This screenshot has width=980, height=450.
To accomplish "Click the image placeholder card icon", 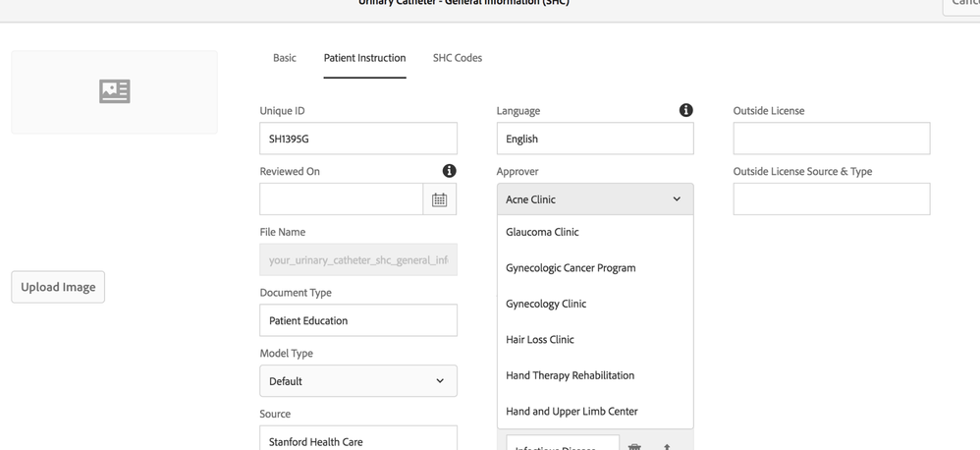I will 115,91.
